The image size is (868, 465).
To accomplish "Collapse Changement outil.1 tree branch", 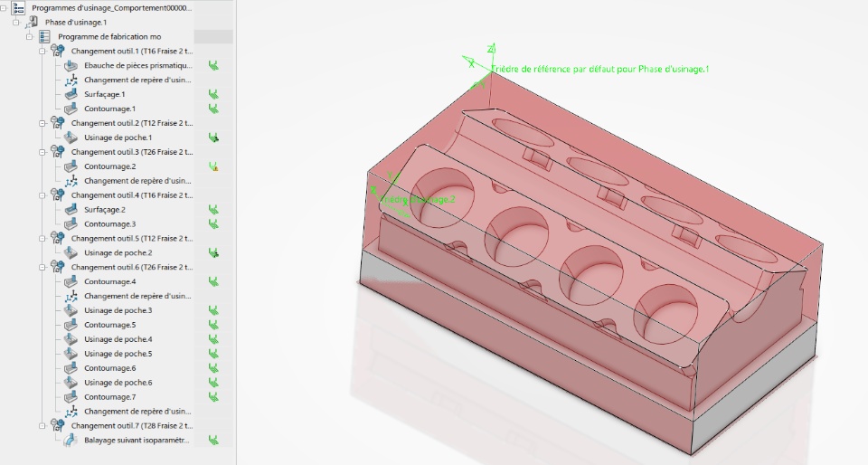I will click(42, 51).
